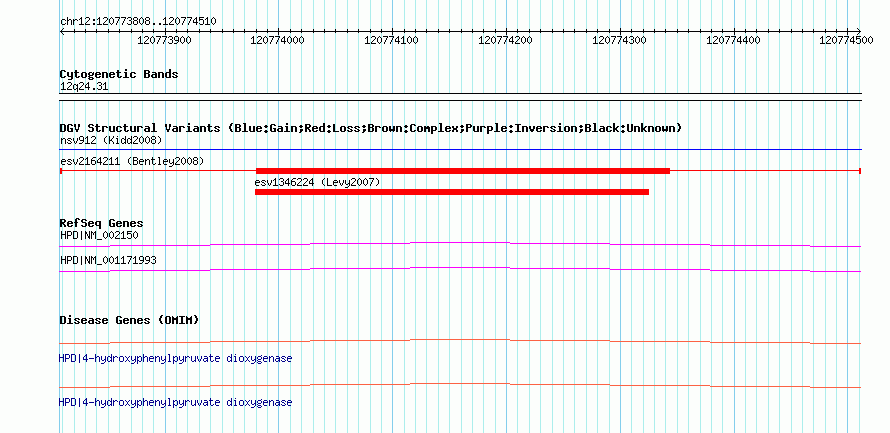The width and height of the screenshot is (890, 433).
Task: Open variant nsv912 (Kidd2008) label
Action: 111,140
